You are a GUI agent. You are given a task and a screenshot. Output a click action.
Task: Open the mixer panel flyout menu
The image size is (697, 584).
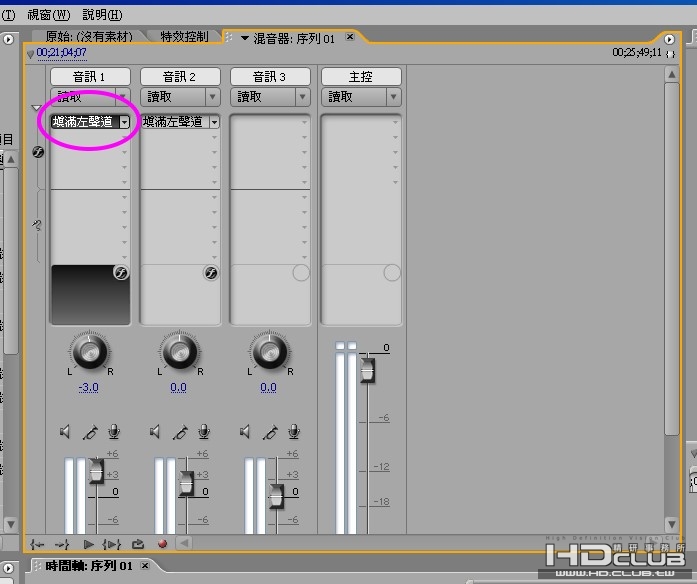coord(669,39)
